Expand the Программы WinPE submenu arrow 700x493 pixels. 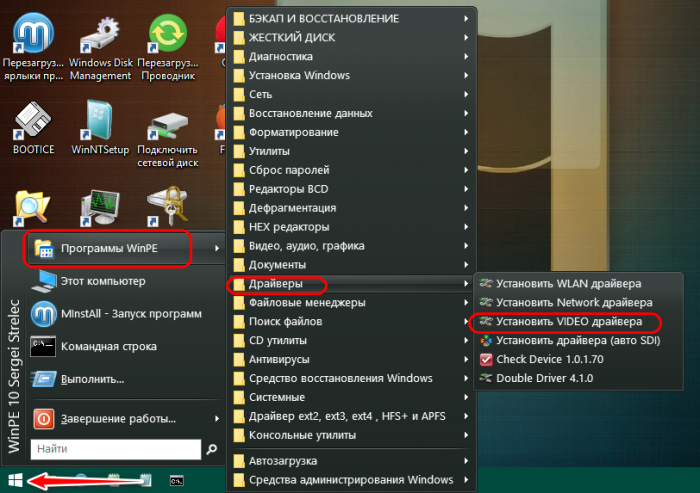[217, 248]
